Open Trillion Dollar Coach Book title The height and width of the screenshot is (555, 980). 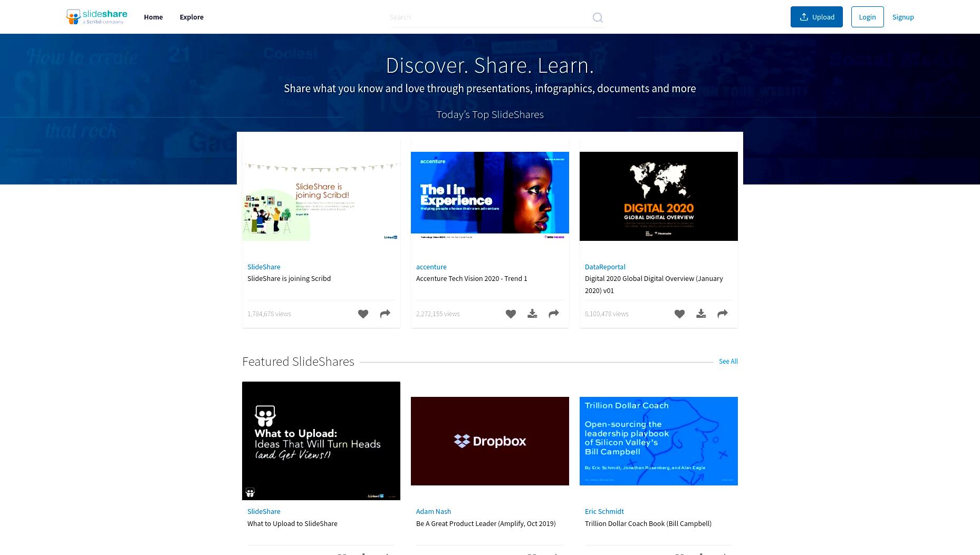pyautogui.click(x=648, y=523)
